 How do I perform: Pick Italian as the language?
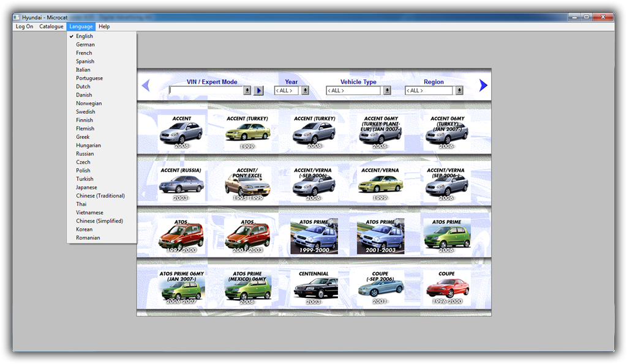102,70
